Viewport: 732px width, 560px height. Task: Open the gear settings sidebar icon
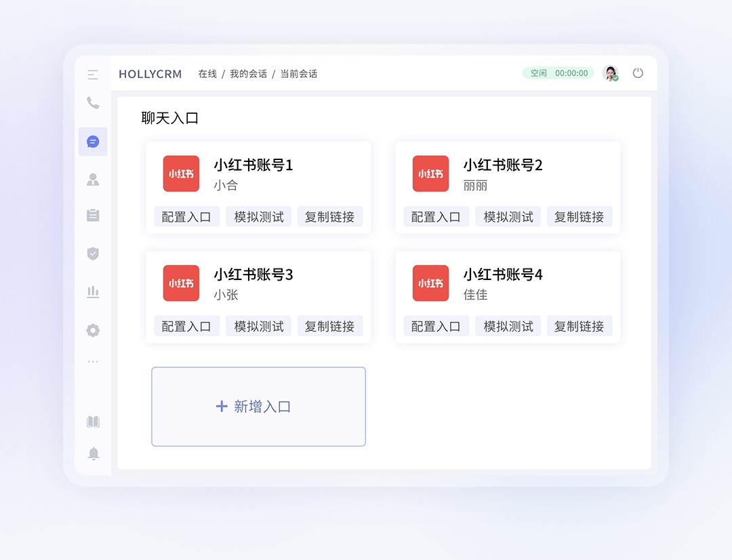[93, 330]
